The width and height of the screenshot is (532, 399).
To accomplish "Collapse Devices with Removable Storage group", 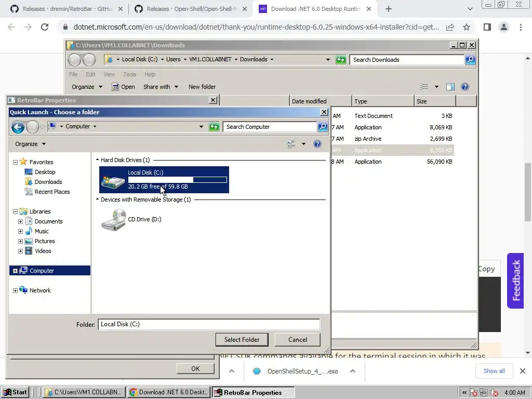I will (x=97, y=199).
